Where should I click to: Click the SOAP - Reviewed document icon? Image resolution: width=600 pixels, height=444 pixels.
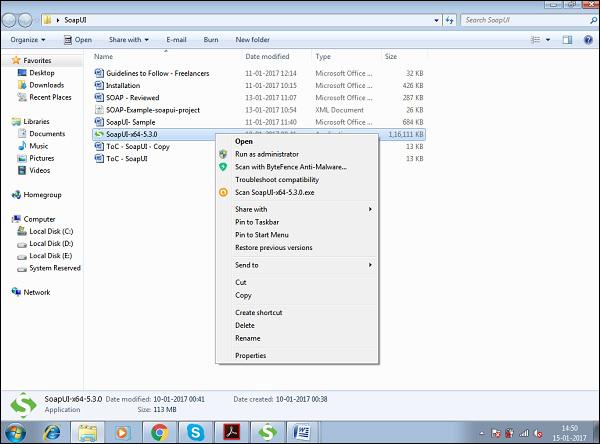pos(99,97)
